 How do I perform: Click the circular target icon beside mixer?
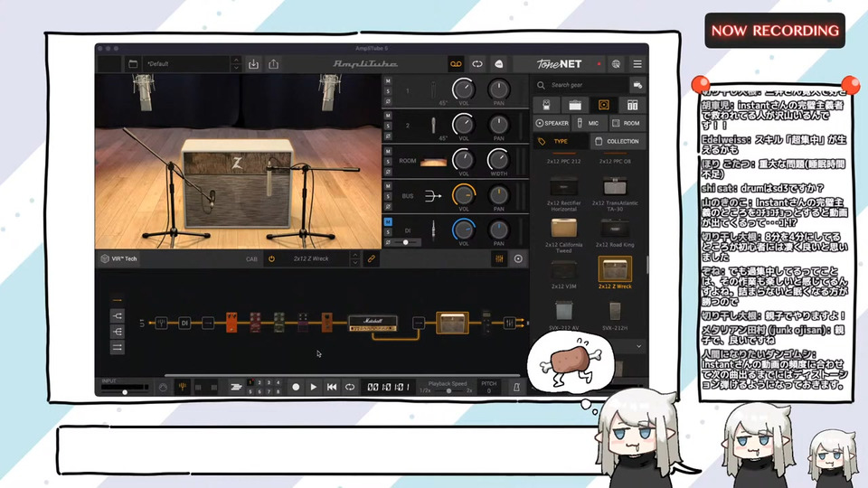518,259
